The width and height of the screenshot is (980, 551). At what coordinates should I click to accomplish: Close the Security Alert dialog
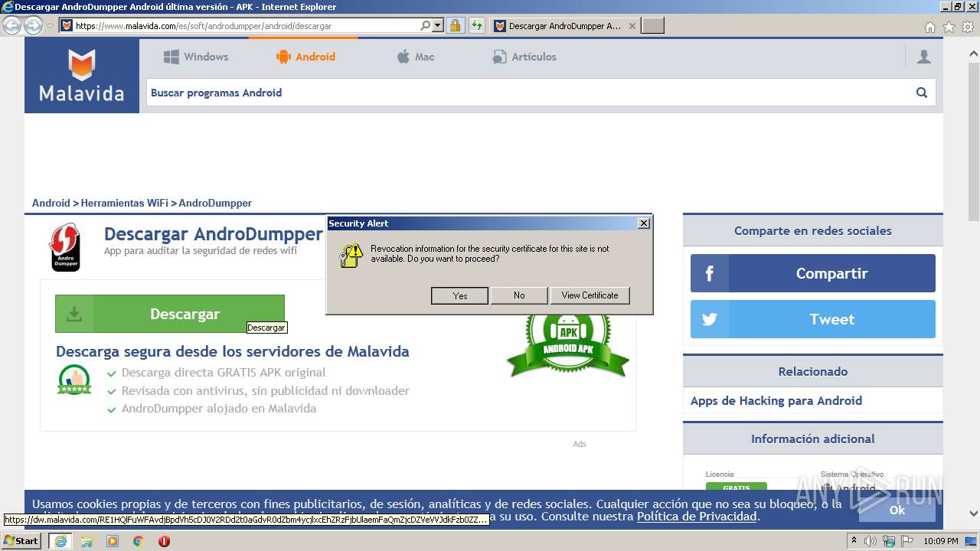(x=644, y=223)
